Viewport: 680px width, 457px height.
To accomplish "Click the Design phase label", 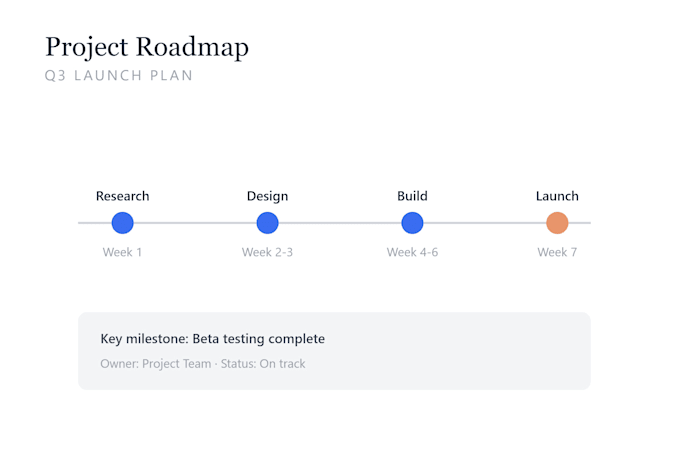I will click(x=268, y=196).
